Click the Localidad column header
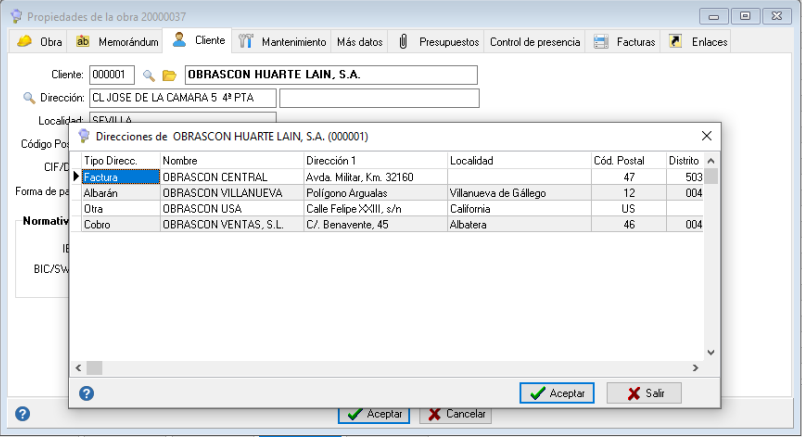This screenshot has width=802, height=437. coord(519,161)
